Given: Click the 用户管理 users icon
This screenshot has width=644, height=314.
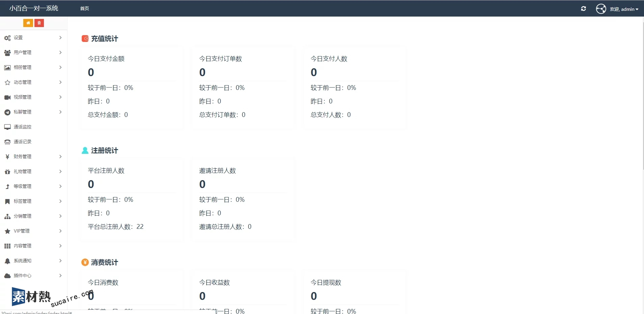Looking at the screenshot, I should [7, 53].
